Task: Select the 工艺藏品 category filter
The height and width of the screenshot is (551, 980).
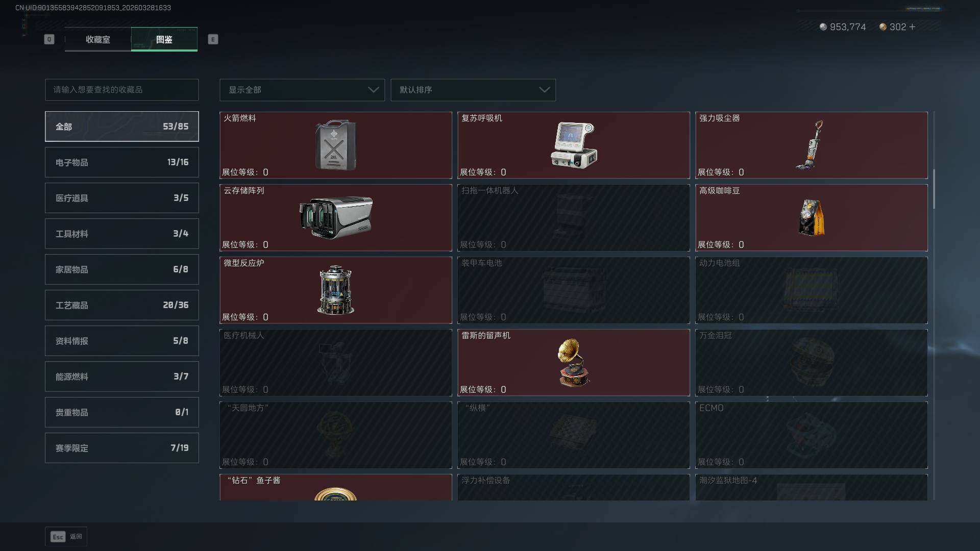Action: (x=121, y=305)
